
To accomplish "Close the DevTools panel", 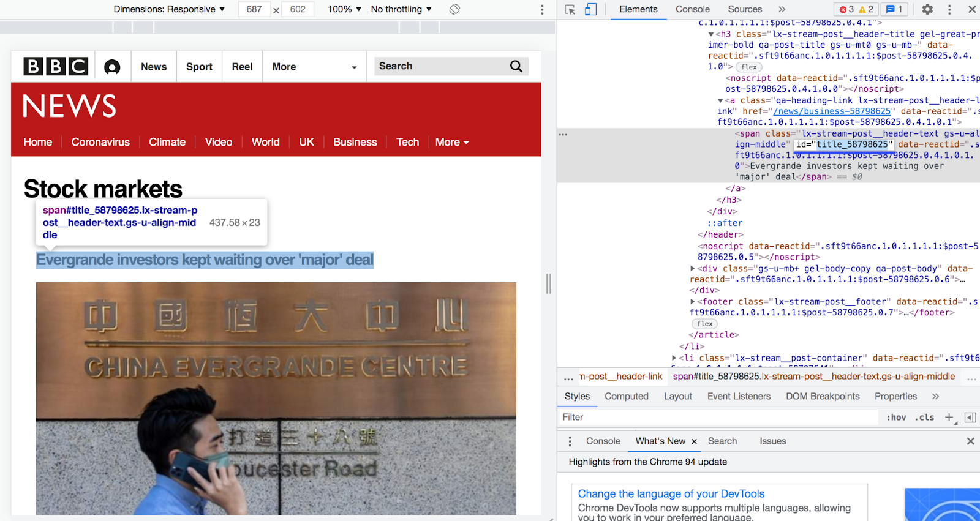I will (x=971, y=9).
